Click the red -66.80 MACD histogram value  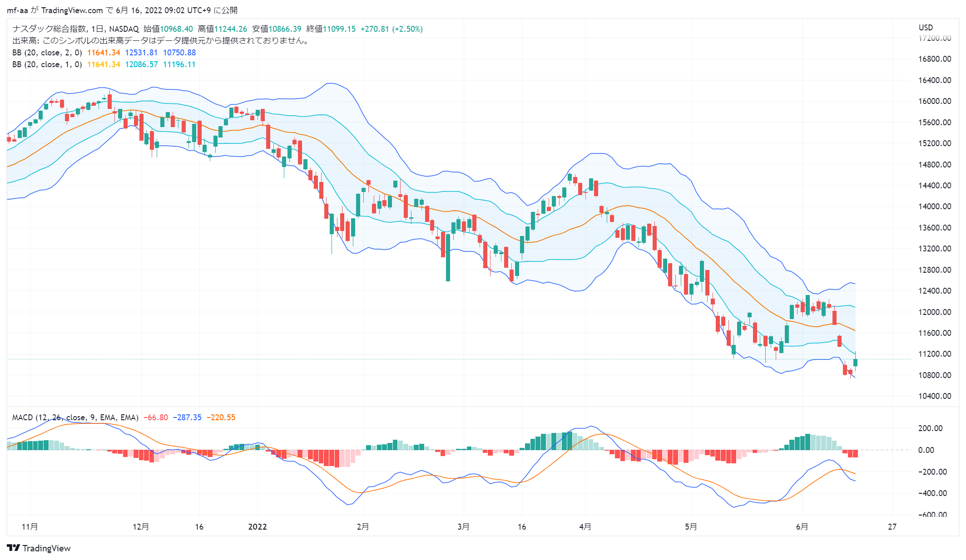click(x=156, y=418)
